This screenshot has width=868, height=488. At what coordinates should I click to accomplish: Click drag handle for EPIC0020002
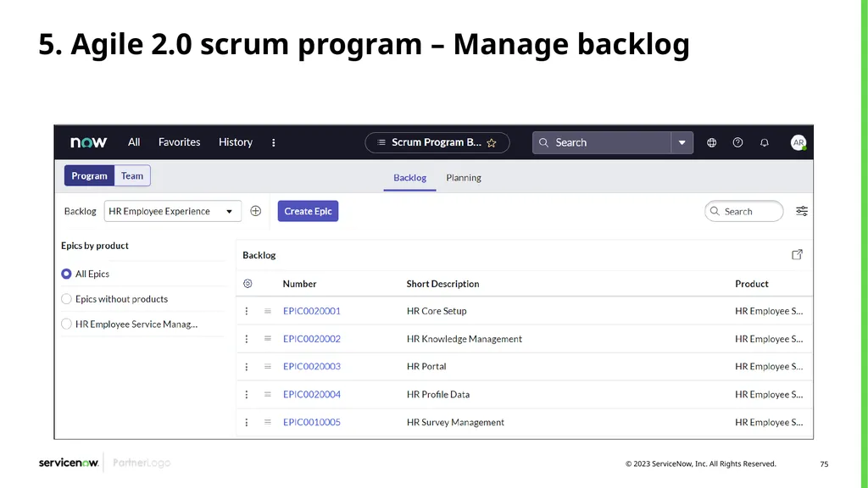pyautogui.click(x=267, y=339)
